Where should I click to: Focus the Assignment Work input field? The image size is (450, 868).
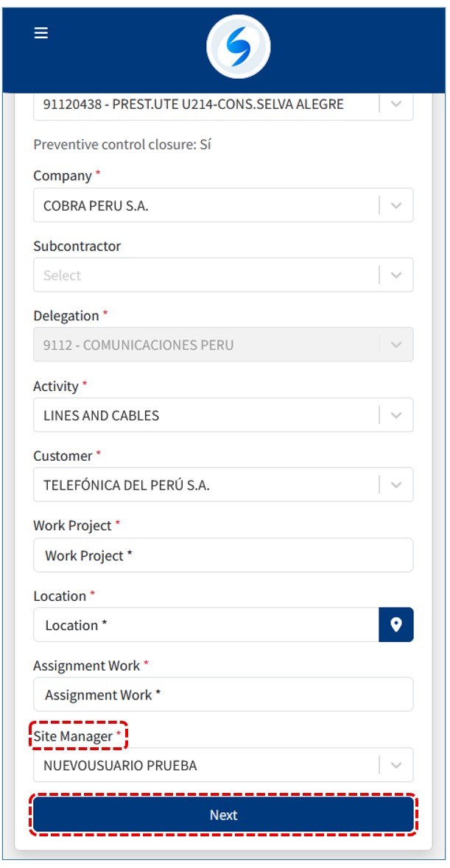[223, 695]
